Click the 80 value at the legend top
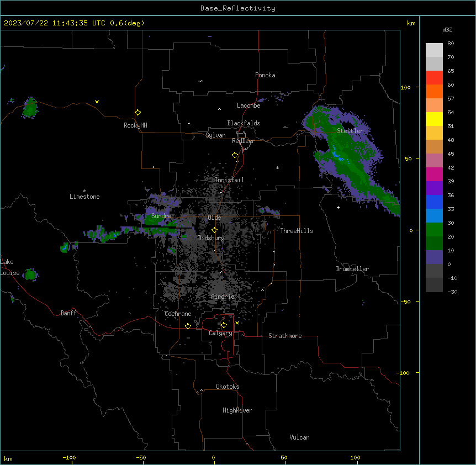Screen dimensions: 476x465 (451, 44)
